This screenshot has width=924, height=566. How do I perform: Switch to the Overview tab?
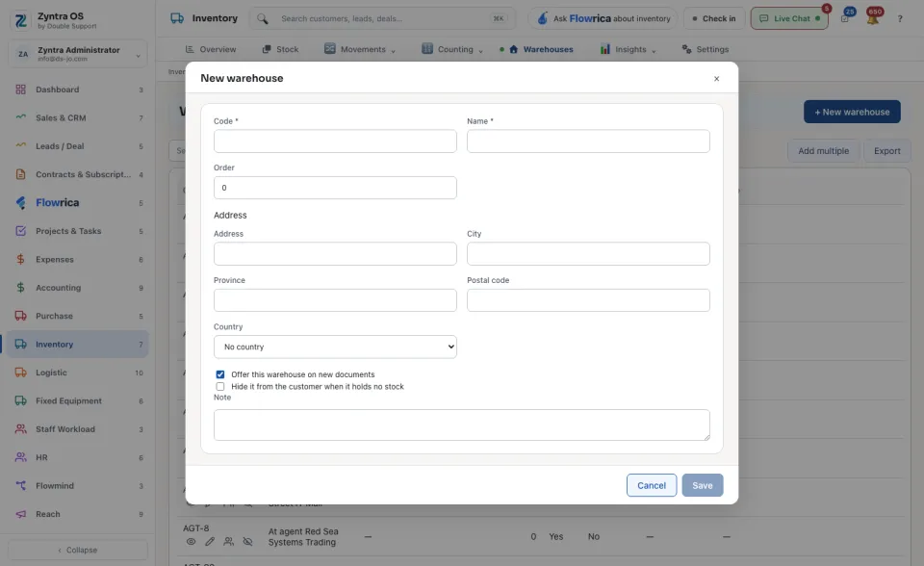(211, 49)
